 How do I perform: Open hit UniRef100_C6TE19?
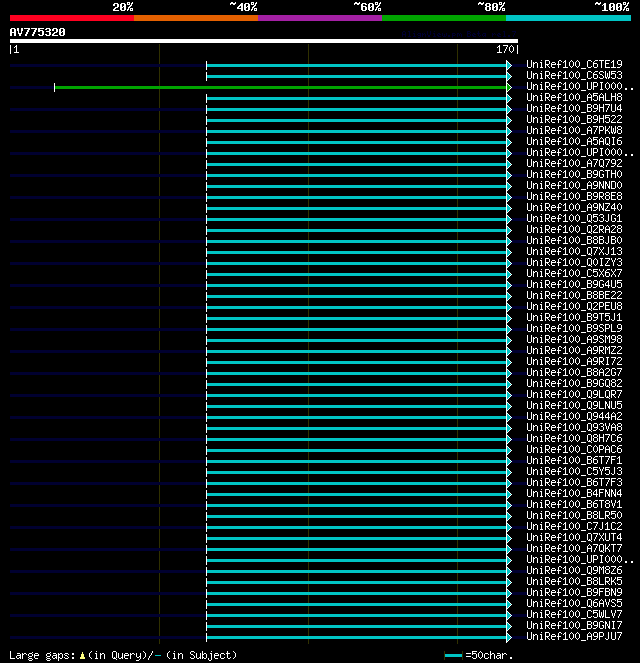pos(574,64)
